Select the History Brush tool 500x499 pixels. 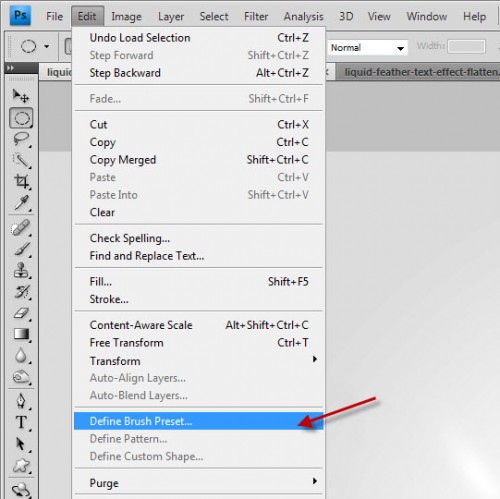21,292
